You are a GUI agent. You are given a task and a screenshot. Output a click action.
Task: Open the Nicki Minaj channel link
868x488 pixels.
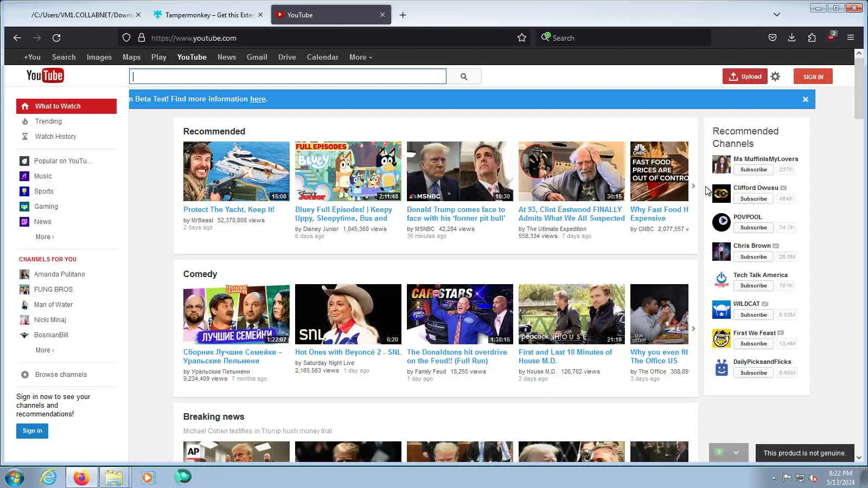coord(50,320)
